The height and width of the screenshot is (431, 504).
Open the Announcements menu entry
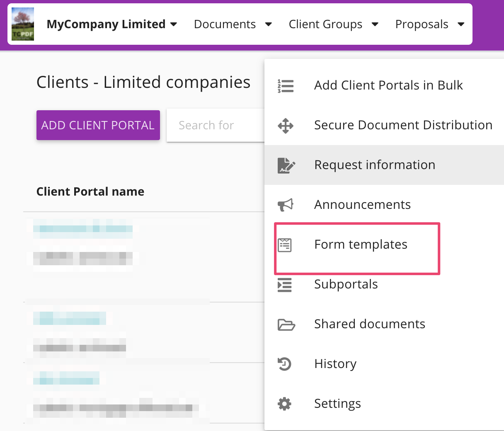point(362,205)
